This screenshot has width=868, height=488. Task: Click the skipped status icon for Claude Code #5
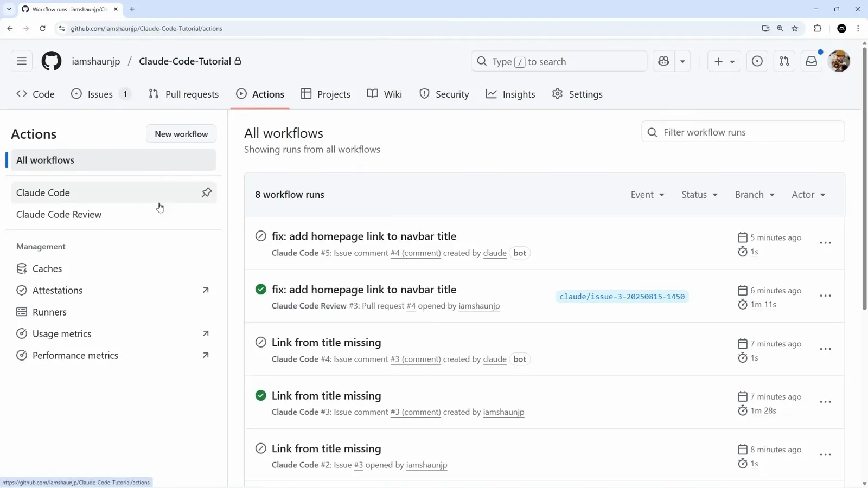[x=261, y=236]
